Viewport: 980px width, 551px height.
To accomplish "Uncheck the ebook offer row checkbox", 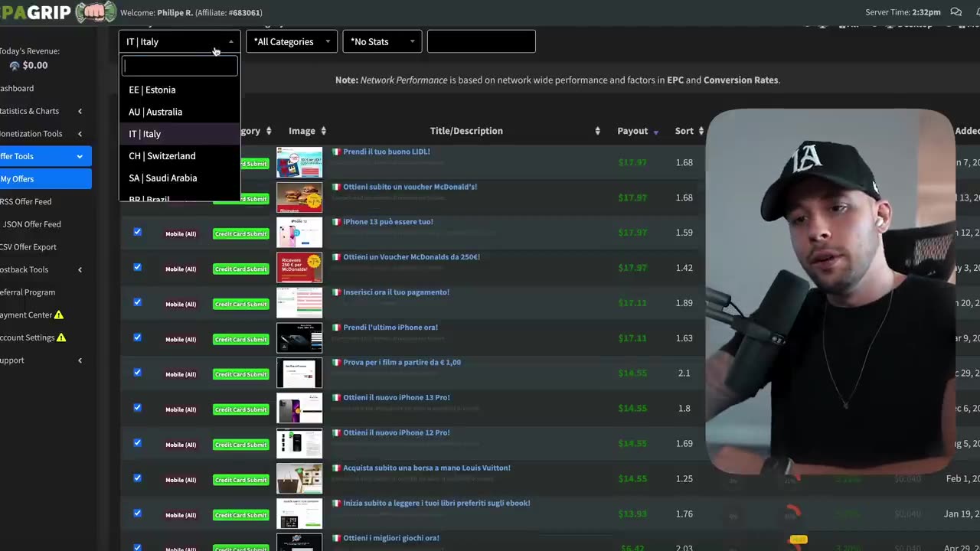I will [137, 514].
